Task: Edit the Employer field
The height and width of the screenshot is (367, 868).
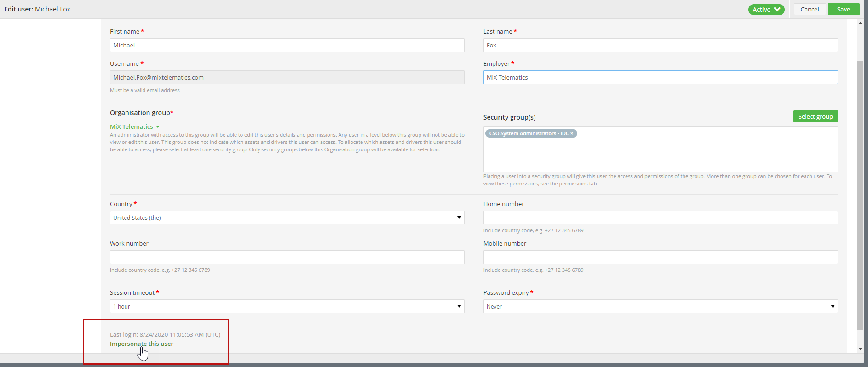Action: [661, 77]
